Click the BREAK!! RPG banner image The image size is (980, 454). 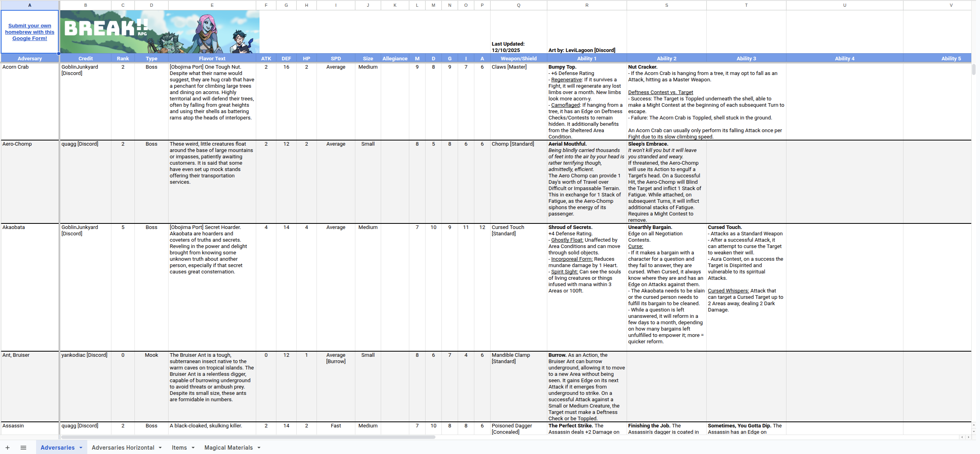click(x=160, y=31)
